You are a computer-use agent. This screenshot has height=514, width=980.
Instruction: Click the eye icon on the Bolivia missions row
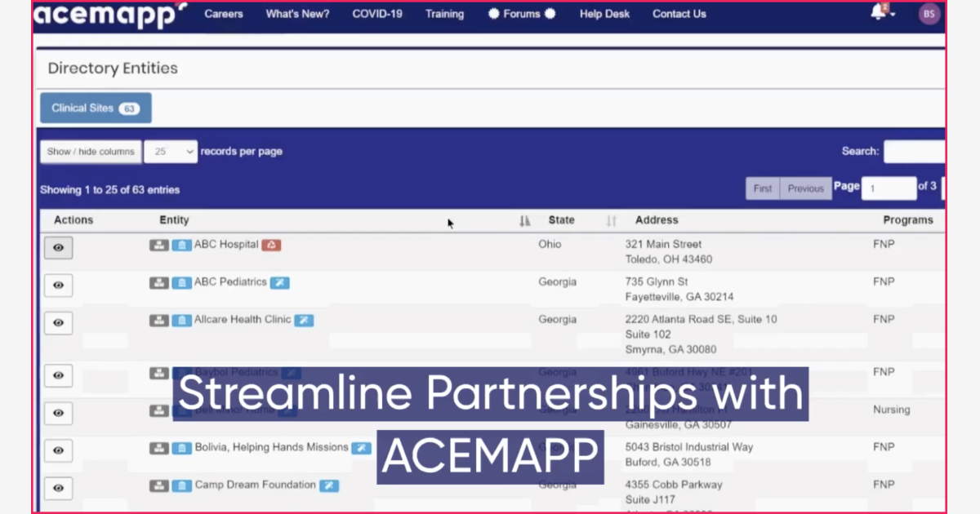[58, 450]
